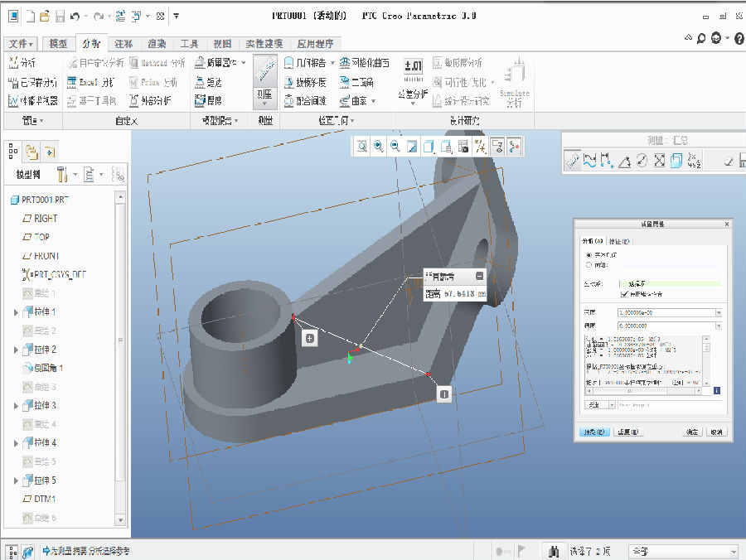Click the 取消 button in measure dialog

click(x=717, y=432)
